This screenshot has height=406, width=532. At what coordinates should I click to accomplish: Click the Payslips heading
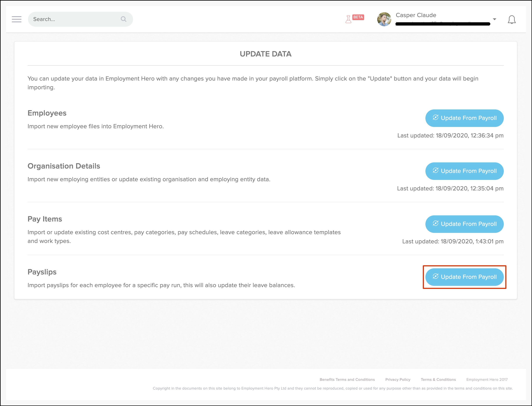pos(42,272)
